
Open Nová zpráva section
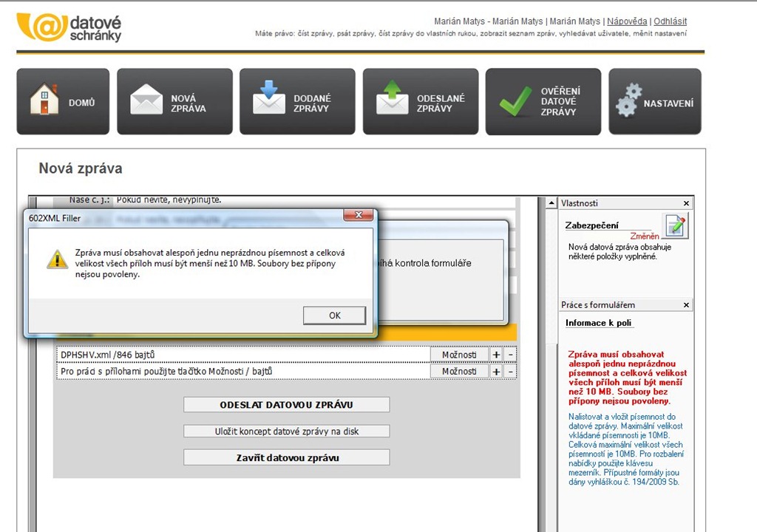click(174, 101)
